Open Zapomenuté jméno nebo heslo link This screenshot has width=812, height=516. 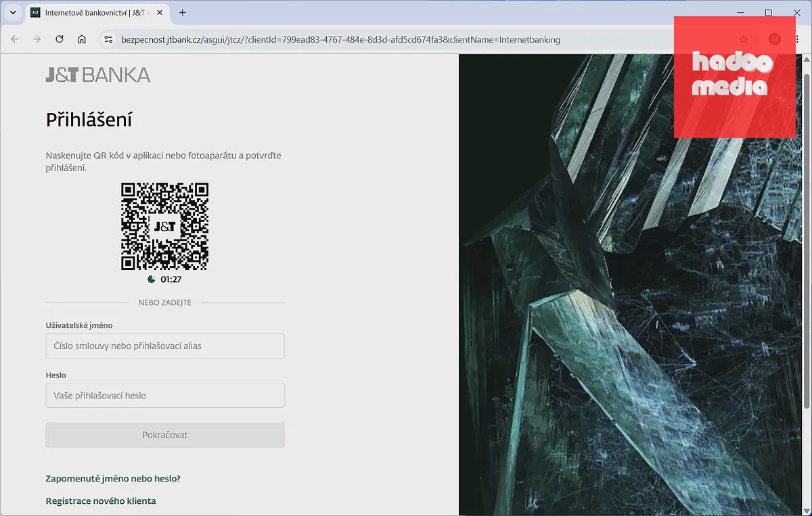click(113, 479)
